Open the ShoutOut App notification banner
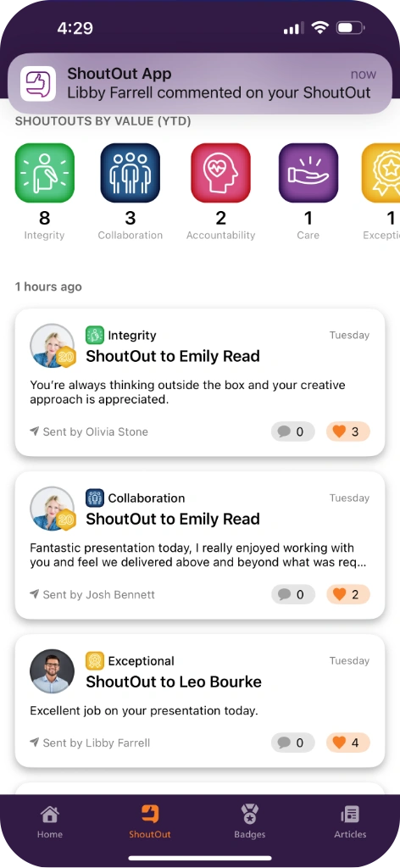 coord(200,84)
